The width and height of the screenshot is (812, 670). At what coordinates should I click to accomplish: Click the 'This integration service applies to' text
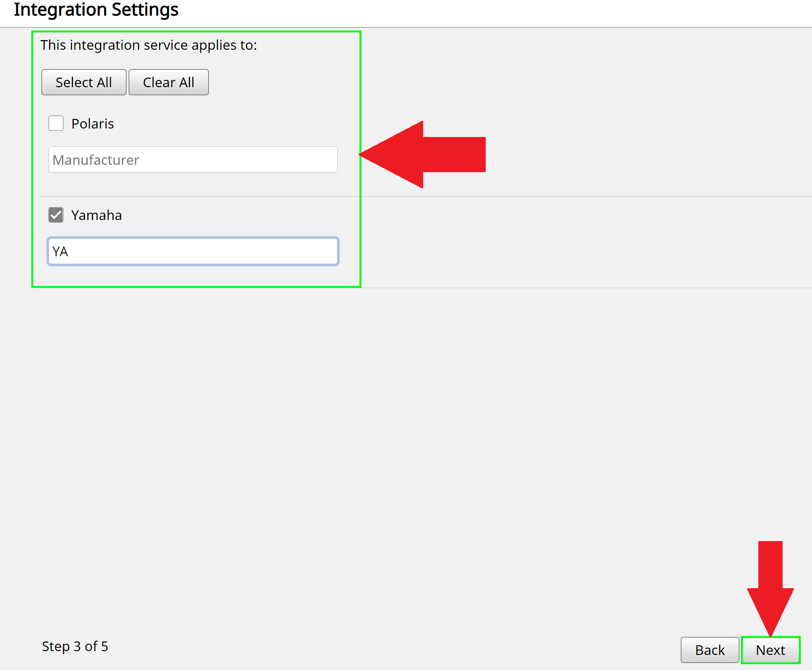[149, 45]
